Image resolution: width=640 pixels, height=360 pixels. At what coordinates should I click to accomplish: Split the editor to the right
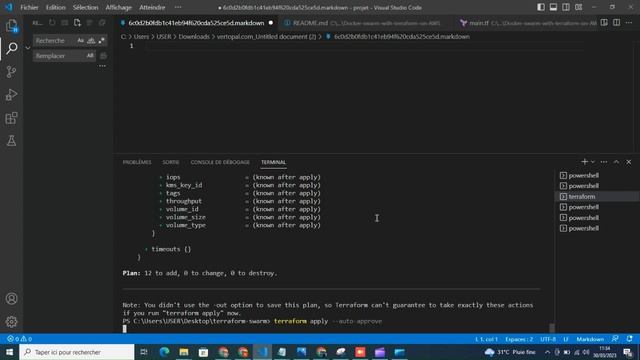pos(616,23)
